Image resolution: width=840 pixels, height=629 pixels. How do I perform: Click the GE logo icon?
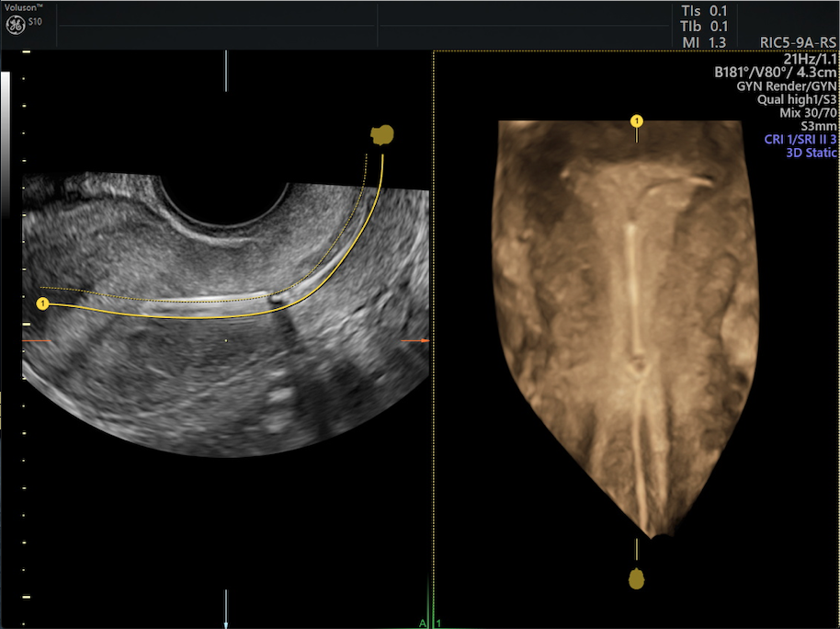pyautogui.click(x=16, y=28)
